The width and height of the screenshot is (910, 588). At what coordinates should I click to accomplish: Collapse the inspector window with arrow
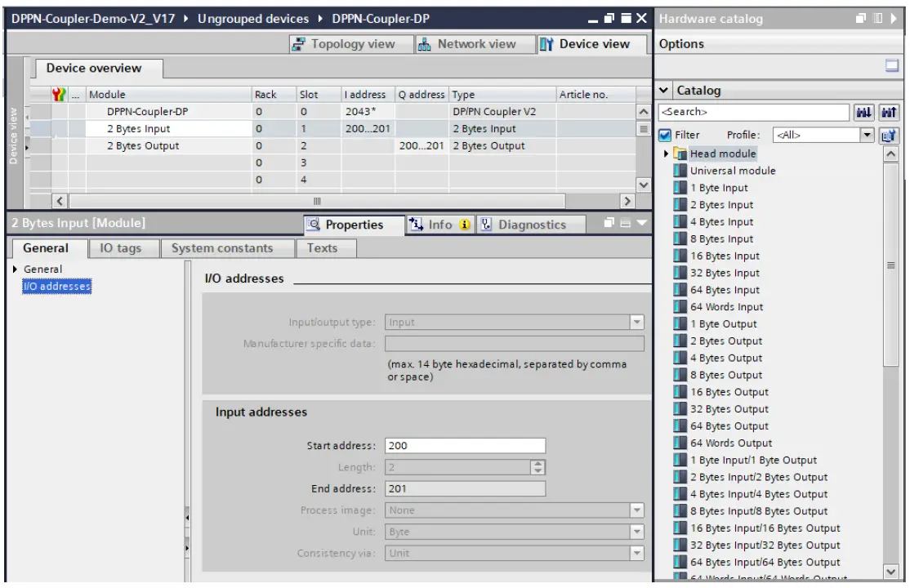click(x=641, y=223)
